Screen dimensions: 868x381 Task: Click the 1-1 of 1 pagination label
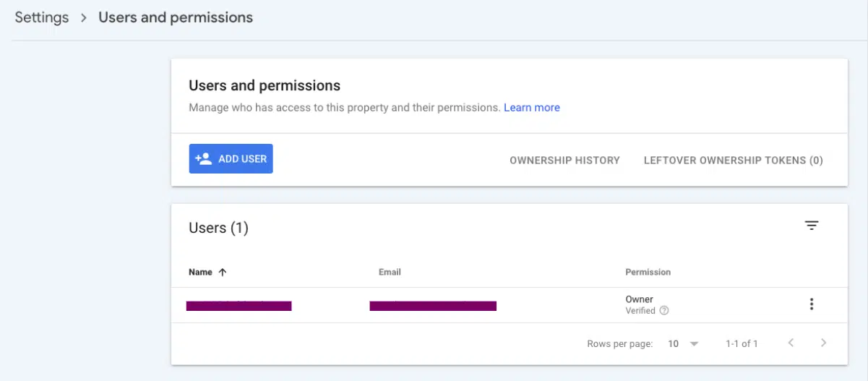(x=742, y=344)
